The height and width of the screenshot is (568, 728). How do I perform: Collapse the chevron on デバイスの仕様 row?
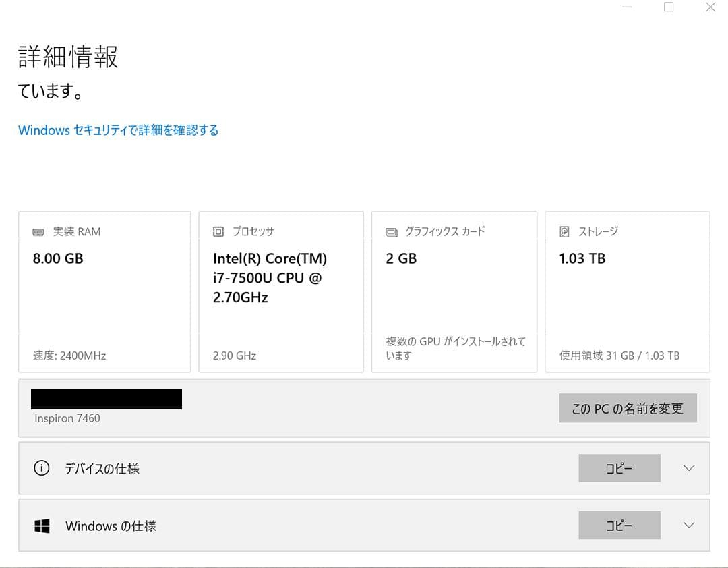688,468
